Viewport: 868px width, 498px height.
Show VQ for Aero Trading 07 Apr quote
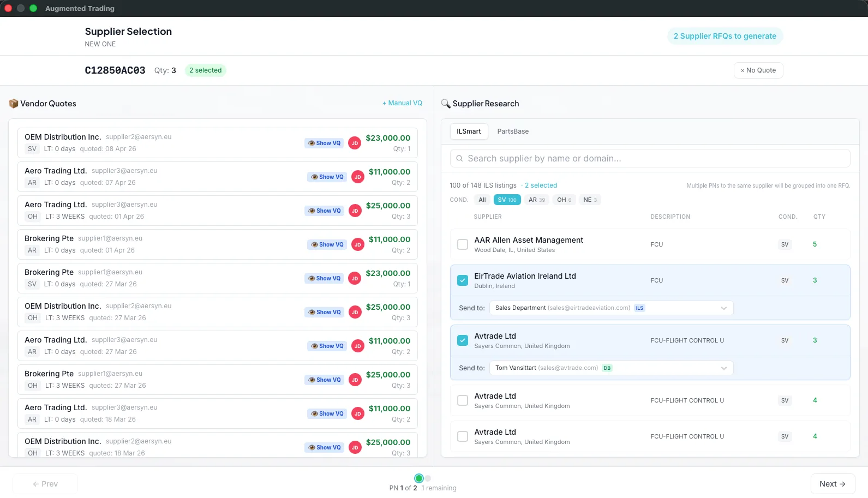pos(327,177)
